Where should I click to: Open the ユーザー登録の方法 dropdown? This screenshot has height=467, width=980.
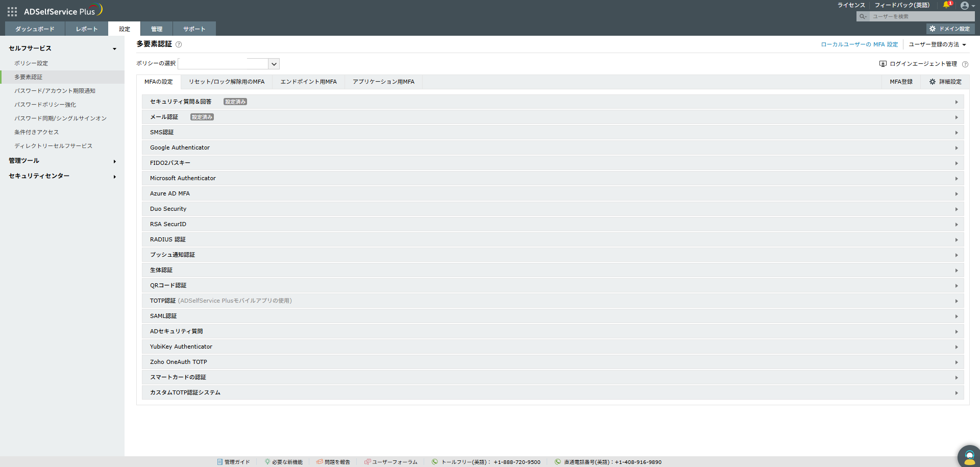pos(937,44)
